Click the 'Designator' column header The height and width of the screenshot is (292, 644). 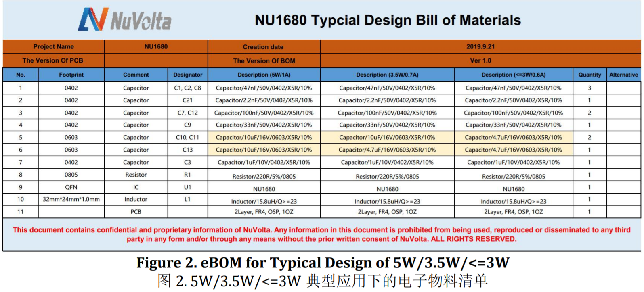188,75
